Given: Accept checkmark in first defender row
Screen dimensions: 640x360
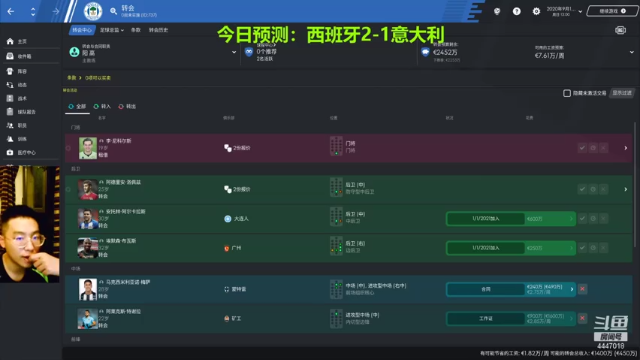Looking at the screenshot, I should (x=582, y=189).
